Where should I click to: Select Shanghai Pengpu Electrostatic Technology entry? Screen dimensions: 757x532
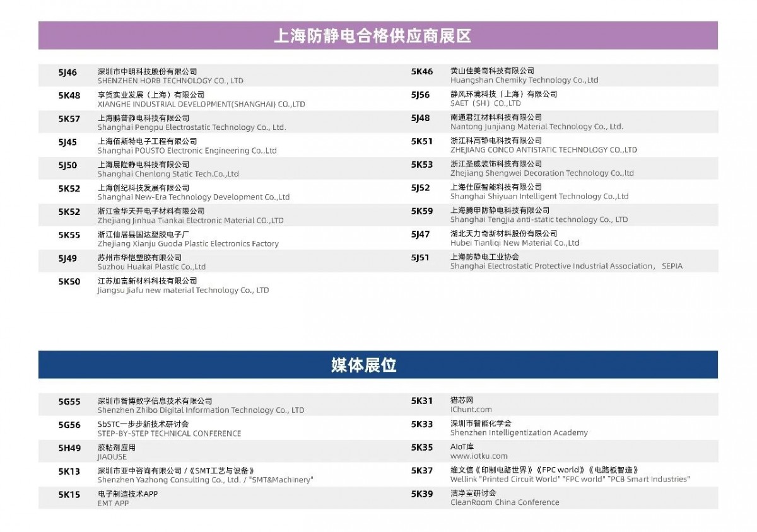(191, 127)
